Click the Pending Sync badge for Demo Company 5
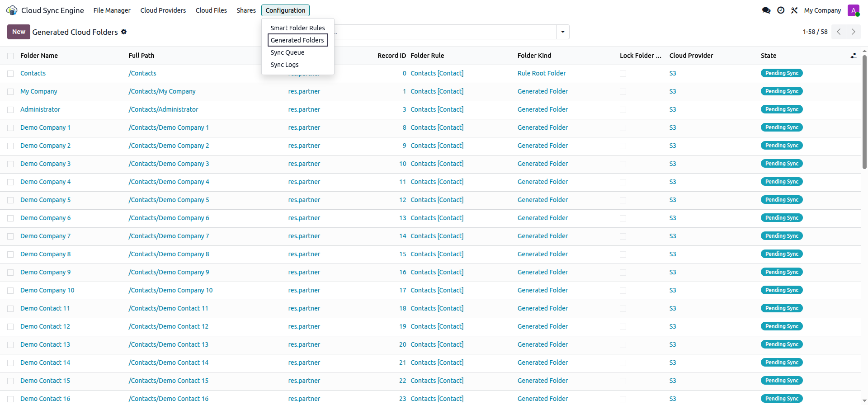Viewport: 868px width, 405px height. [x=782, y=200]
